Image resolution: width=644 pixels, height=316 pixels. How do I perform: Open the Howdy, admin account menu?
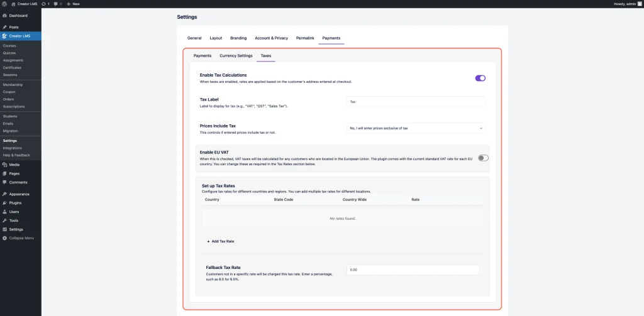(626, 4)
